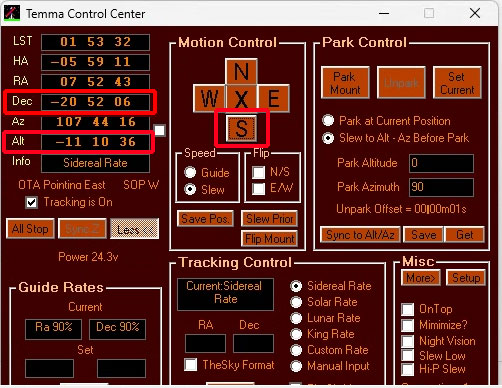502x388 pixels.
Task: Open the Setup button in Misc
Action: pyautogui.click(x=466, y=278)
